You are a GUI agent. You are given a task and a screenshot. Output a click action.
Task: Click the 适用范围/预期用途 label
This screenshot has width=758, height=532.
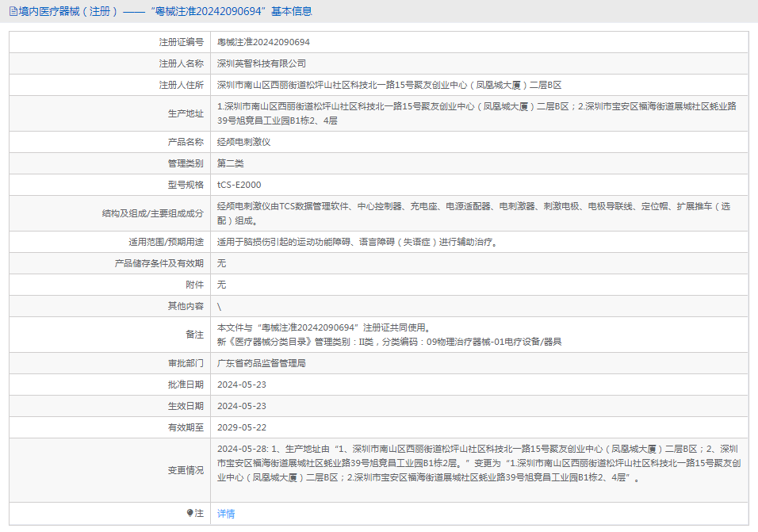(167, 242)
